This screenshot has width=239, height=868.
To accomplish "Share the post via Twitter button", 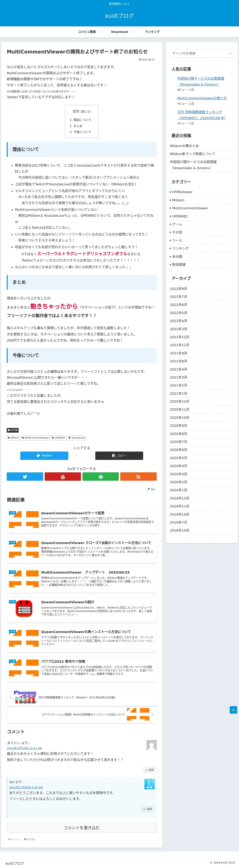I will [x=44, y=456].
